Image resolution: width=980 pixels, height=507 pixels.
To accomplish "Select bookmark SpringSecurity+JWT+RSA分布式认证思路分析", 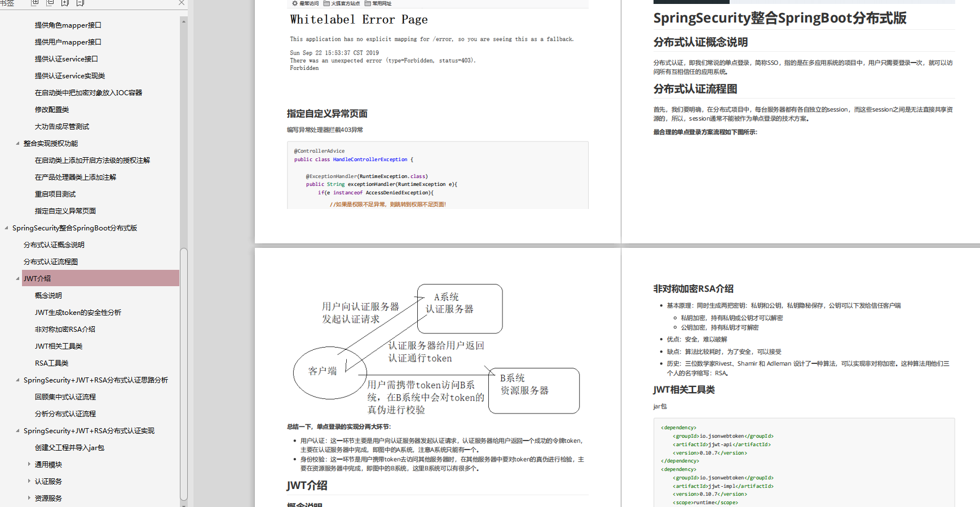I will (x=96, y=380).
